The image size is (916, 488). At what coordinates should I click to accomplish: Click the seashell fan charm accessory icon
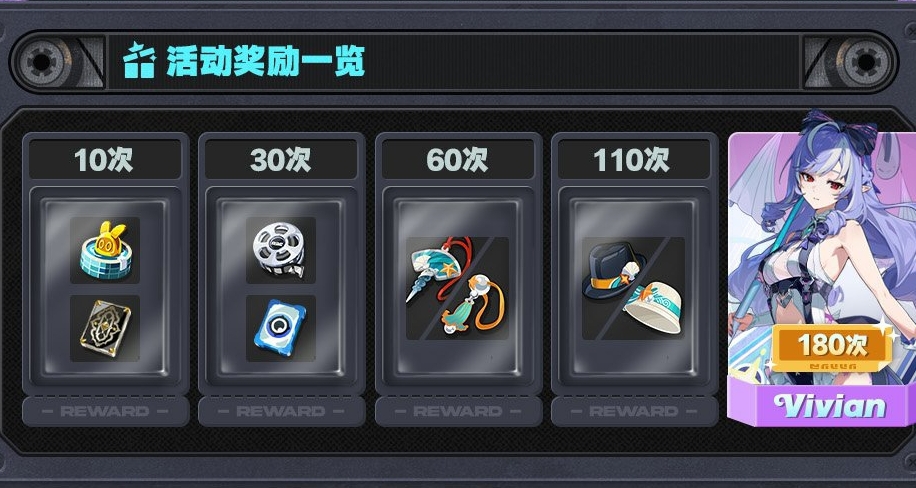[435, 269]
